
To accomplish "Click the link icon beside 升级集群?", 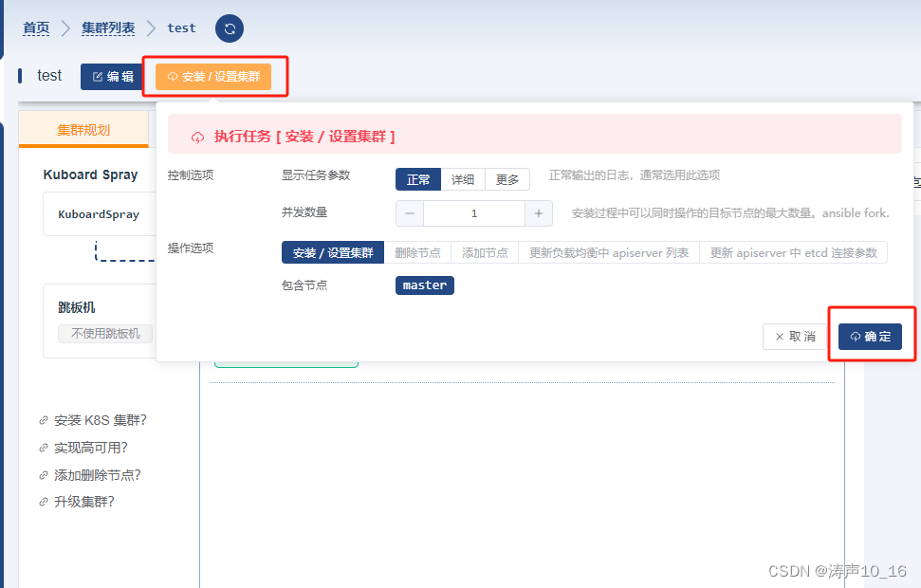I will pos(43,502).
